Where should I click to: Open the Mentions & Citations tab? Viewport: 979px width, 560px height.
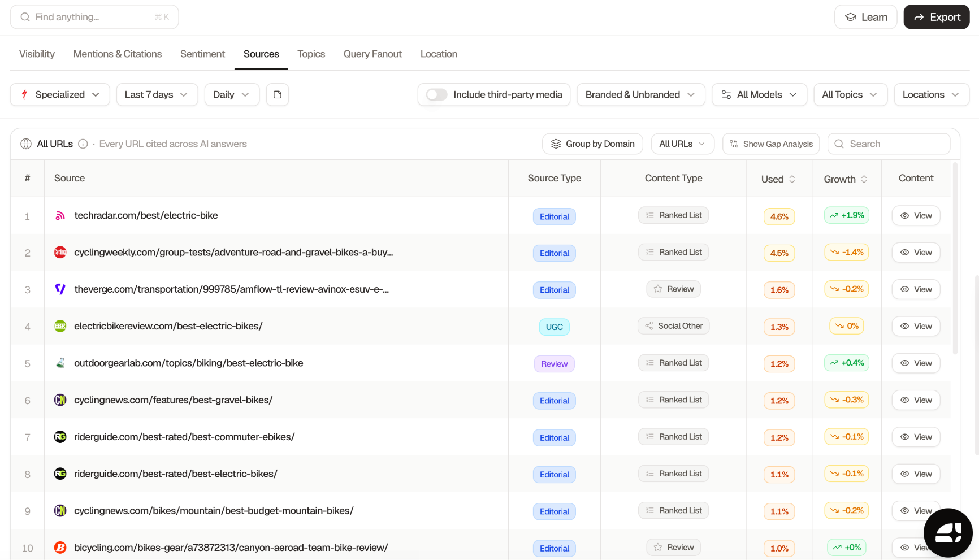click(118, 54)
